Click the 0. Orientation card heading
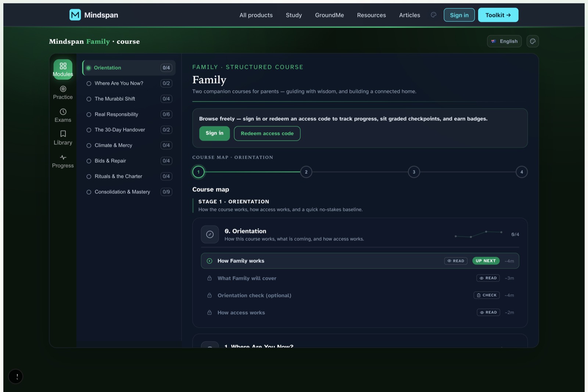588x392 pixels. point(245,231)
